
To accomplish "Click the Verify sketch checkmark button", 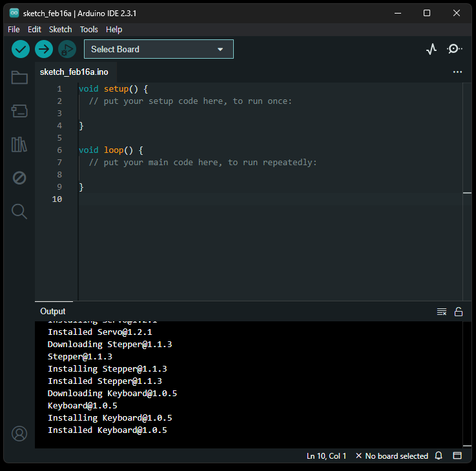I will 21,49.
